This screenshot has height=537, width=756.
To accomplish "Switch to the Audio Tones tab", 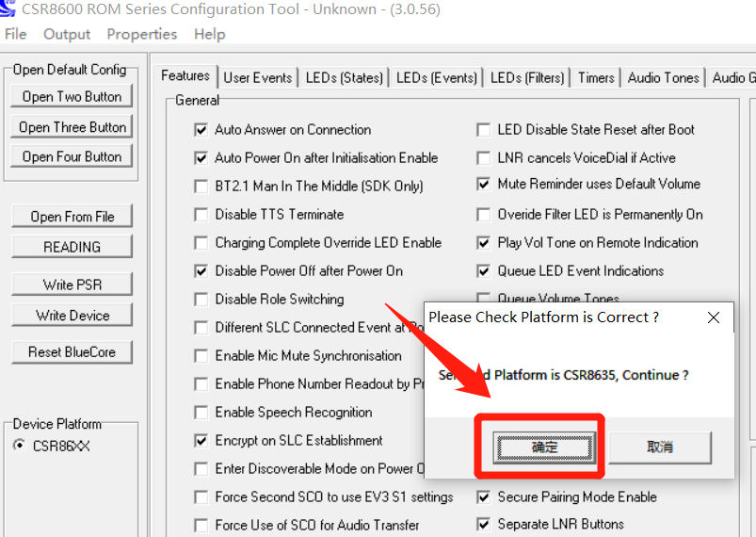I will coord(663,77).
